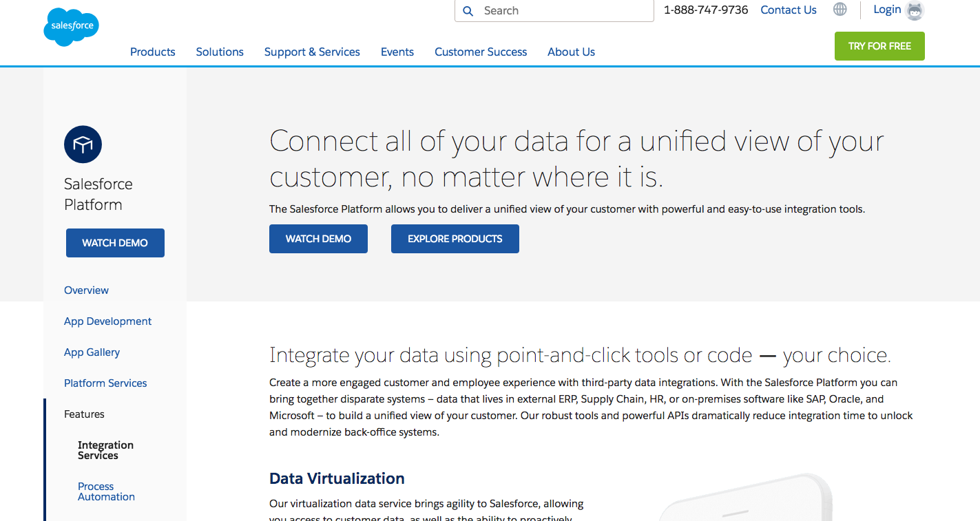Go to Overview in sidebar
The image size is (980, 521).
point(86,290)
